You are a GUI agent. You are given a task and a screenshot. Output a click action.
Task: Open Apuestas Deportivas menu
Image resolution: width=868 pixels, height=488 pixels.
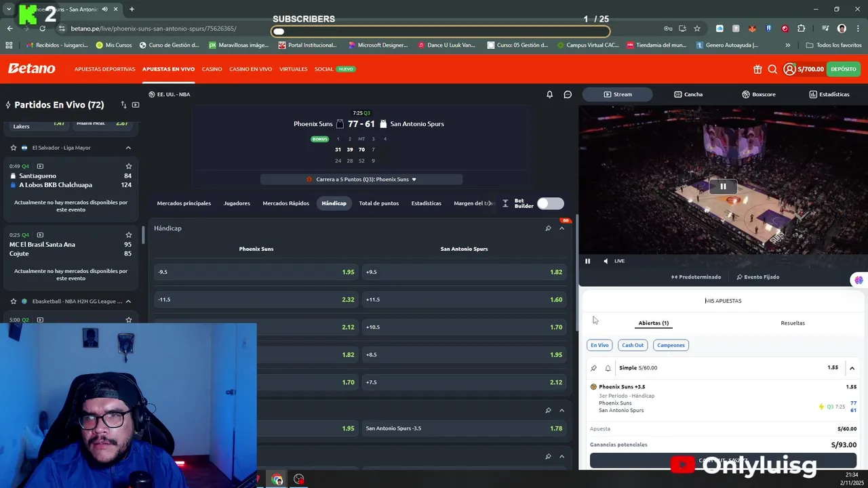click(104, 69)
